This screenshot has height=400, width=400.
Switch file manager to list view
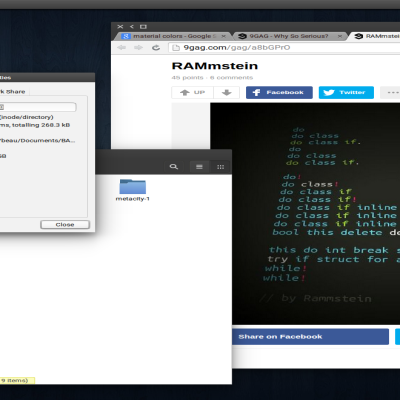199,167
